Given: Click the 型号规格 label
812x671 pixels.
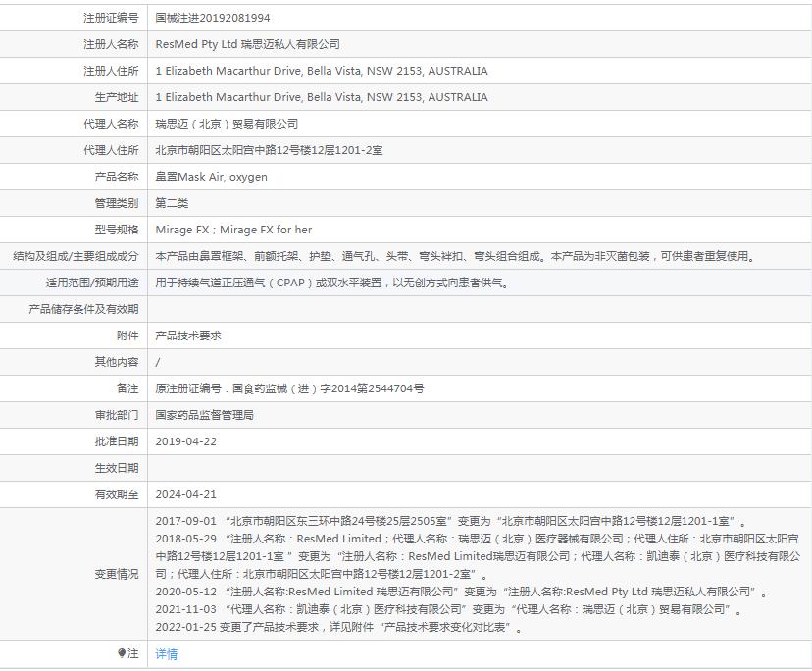Looking at the screenshot, I should click(117, 230).
